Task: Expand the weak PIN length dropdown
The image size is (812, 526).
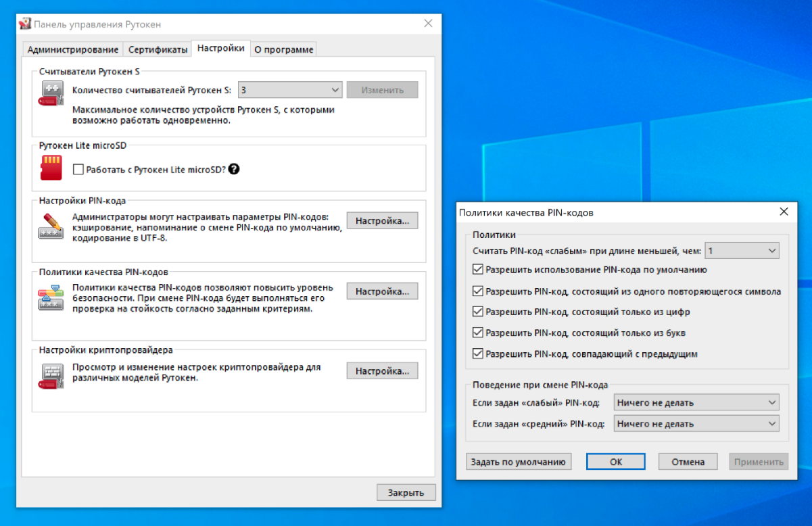Action: click(x=742, y=251)
